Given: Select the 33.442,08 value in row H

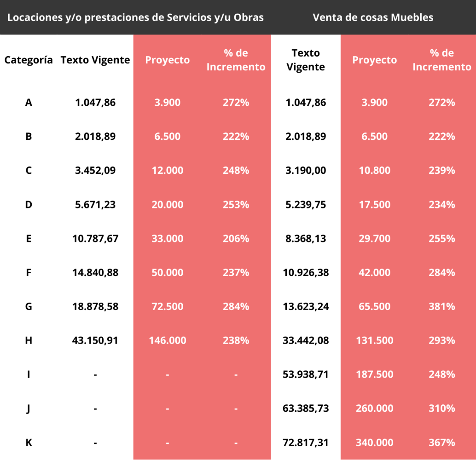Looking at the screenshot, I should (306, 340).
